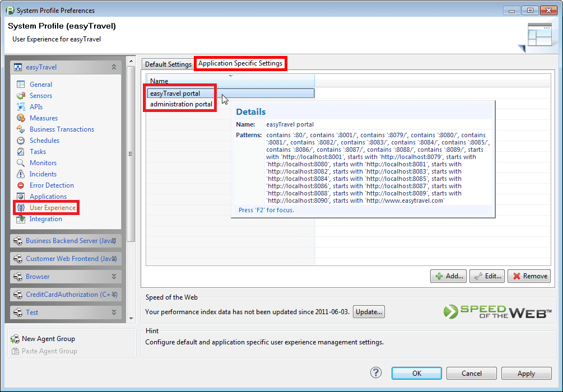
Task: Create a New Agent Group
Action: click(48, 339)
